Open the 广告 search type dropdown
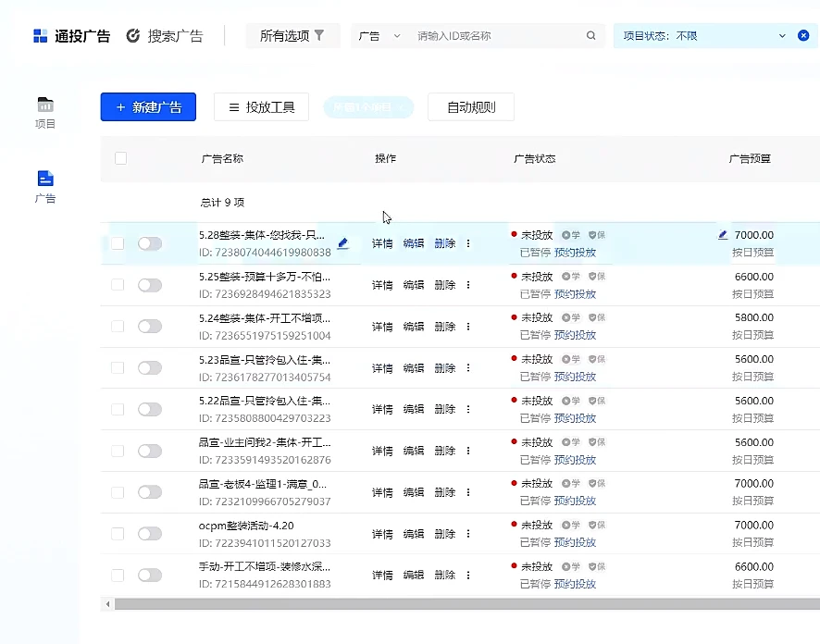This screenshot has height=644, width=820. (x=379, y=36)
